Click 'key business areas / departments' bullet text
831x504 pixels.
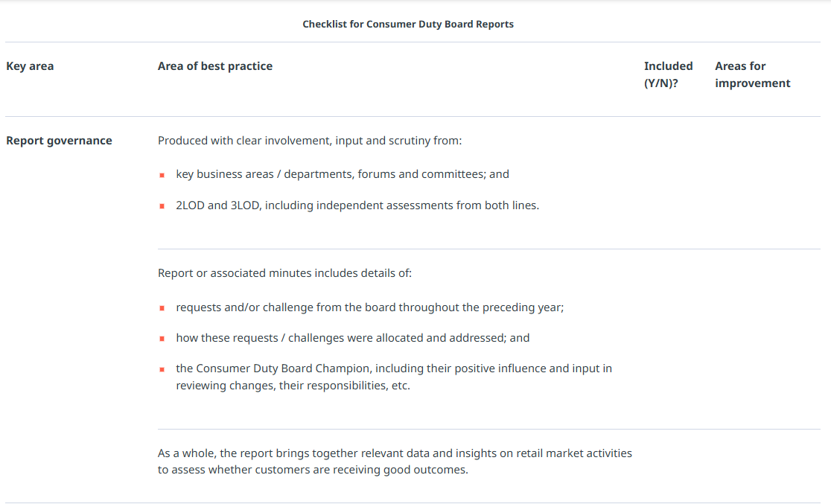click(343, 174)
